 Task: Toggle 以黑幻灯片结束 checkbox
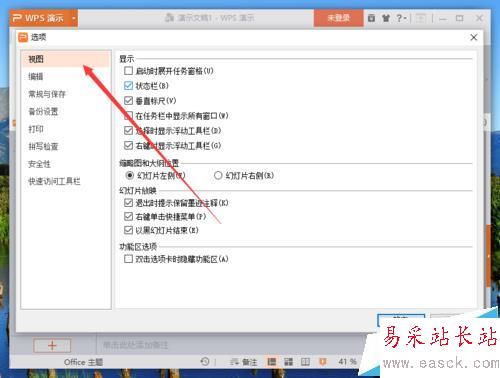coord(128,230)
